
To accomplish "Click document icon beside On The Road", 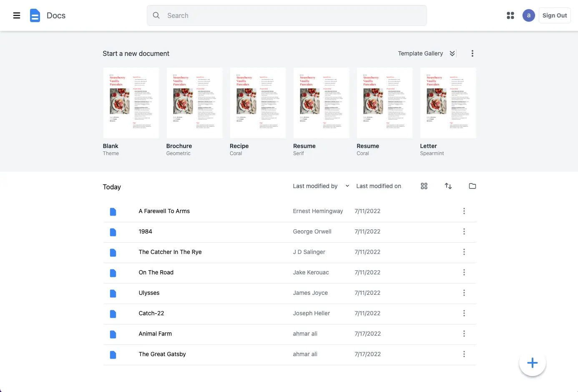I will click(x=113, y=273).
